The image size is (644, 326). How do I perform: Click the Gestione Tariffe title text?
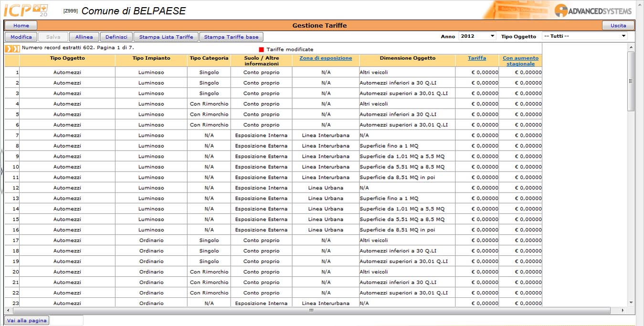(319, 25)
